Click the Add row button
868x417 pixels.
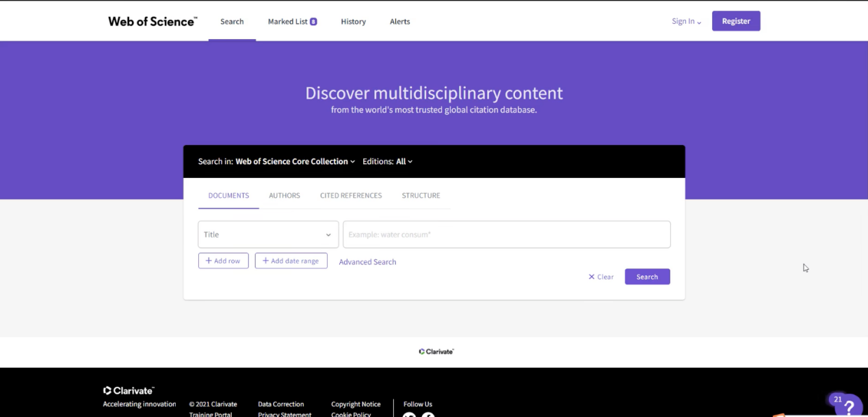223,261
